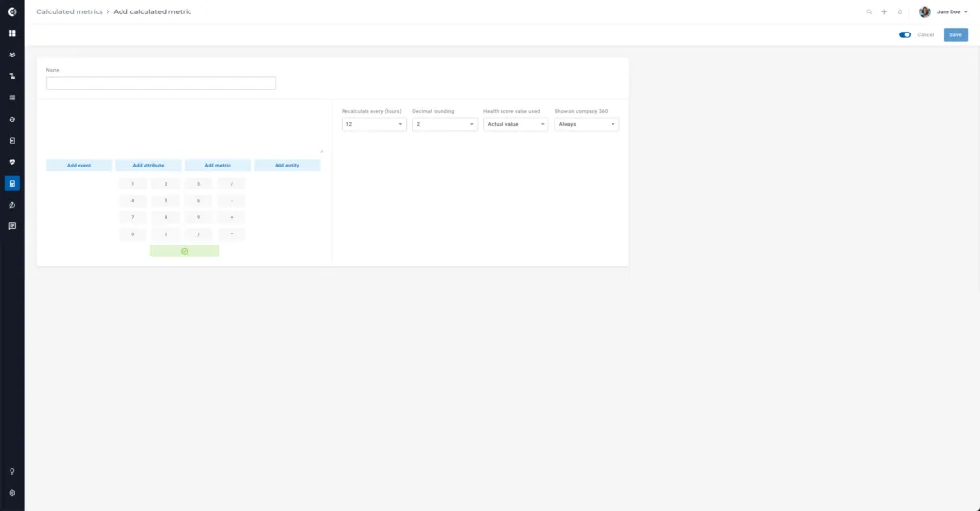Open the Jane Doe user menu
The width and height of the screenshot is (980, 511).
click(x=952, y=11)
